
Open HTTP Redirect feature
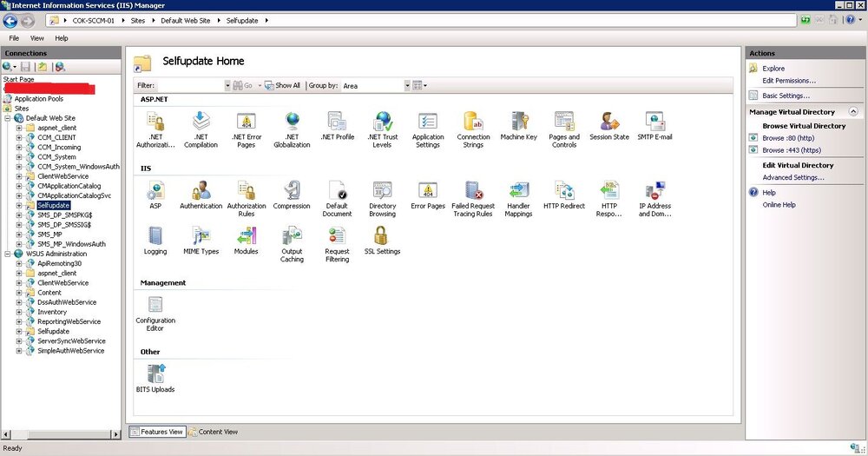coord(564,195)
